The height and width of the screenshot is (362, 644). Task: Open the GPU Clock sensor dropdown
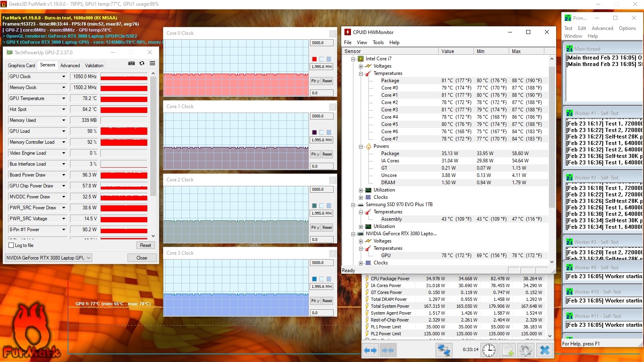(x=64, y=77)
